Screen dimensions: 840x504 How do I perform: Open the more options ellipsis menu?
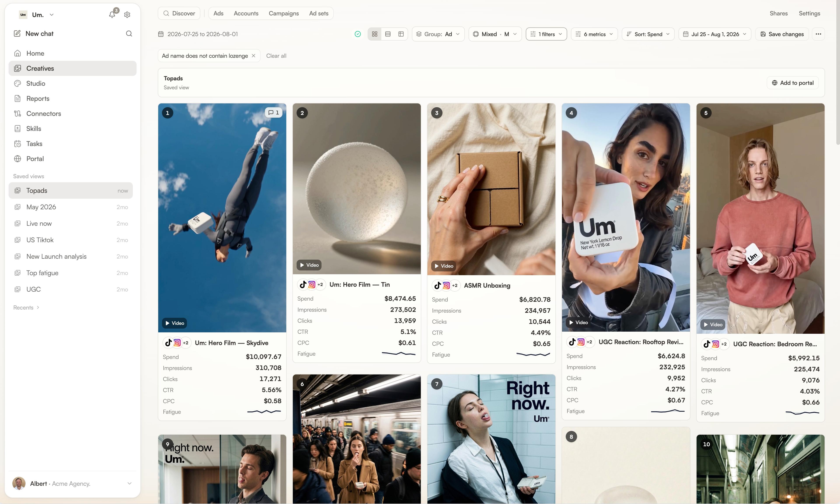(818, 34)
